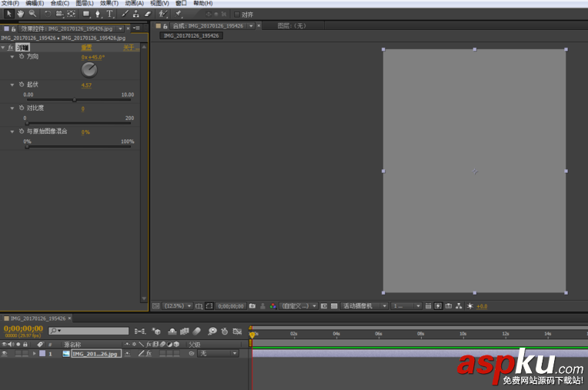
Task: Select the Clone Stamp tool
Action: (136, 14)
